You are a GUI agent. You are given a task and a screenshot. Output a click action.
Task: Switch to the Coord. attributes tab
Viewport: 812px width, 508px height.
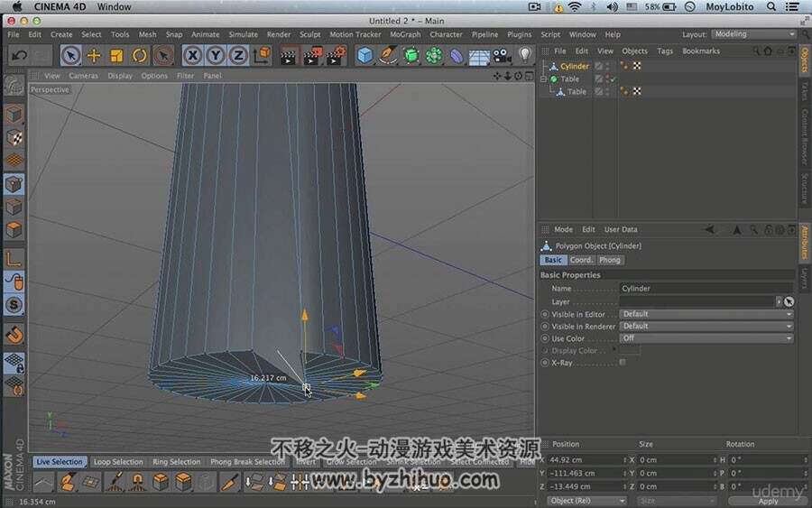tap(581, 260)
